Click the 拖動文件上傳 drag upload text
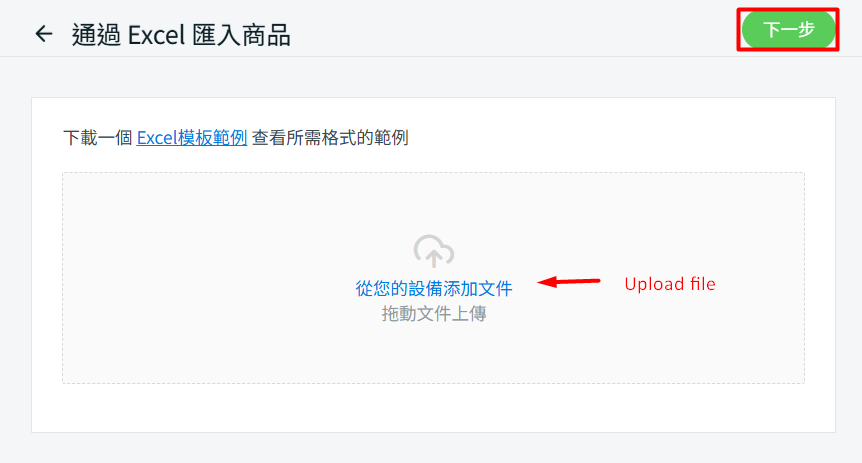Screen dimensions: 862x463 point(434,313)
